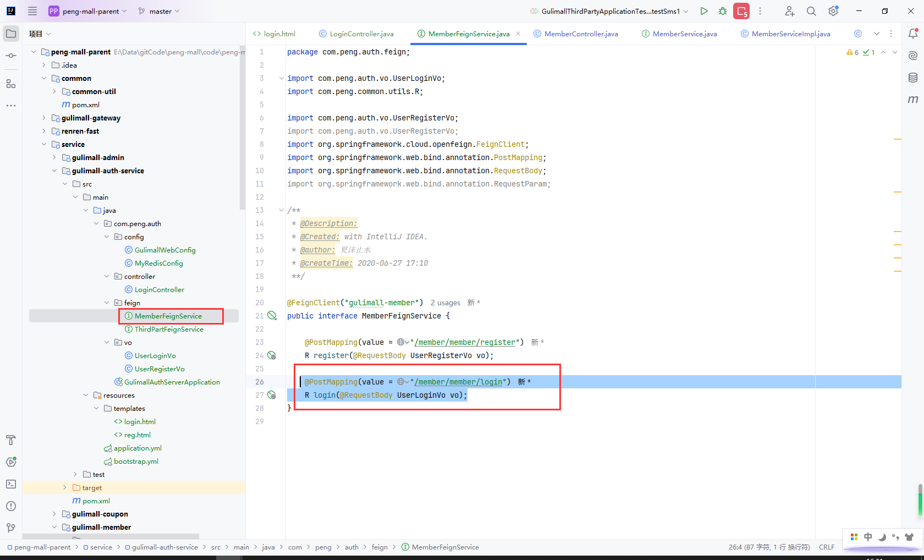Debug the current run configuration

(723, 11)
